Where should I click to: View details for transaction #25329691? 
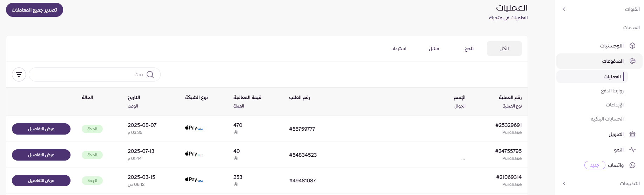[x=41, y=129]
